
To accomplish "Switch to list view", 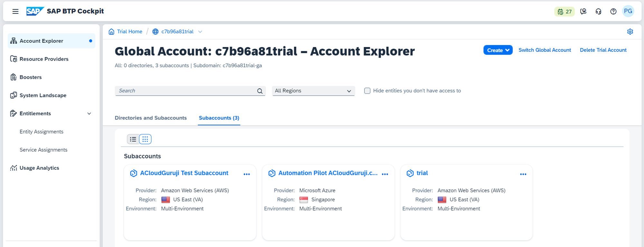I will 133,139.
